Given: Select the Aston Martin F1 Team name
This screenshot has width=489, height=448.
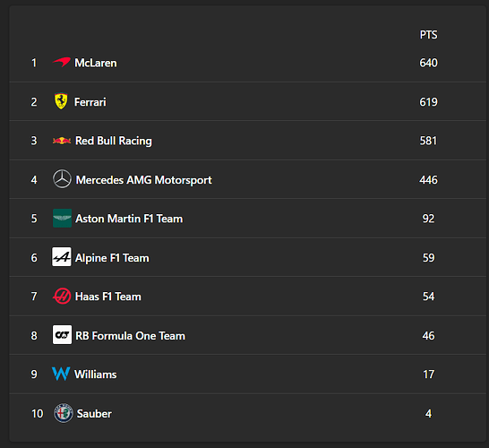Looking at the screenshot, I should [x=129, y=219].
